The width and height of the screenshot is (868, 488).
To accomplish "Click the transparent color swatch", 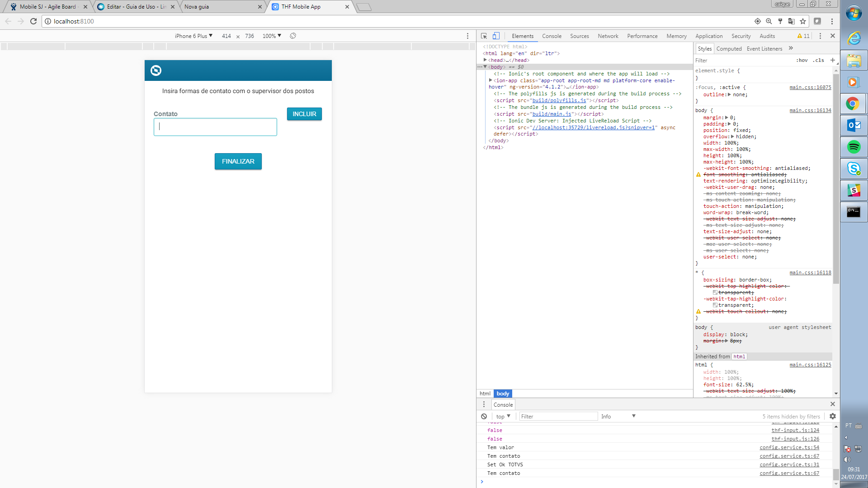I will tap(715, 305).
